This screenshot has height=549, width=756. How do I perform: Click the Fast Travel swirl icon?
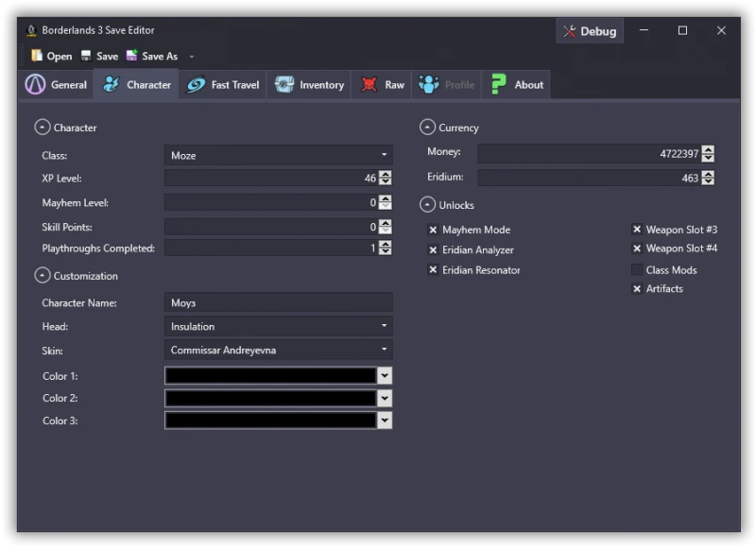196,84
